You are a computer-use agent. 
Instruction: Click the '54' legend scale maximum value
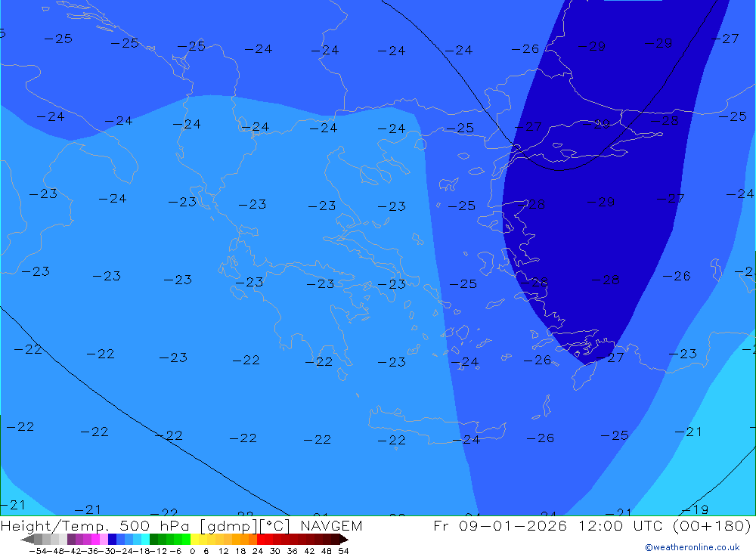(343, 551)
